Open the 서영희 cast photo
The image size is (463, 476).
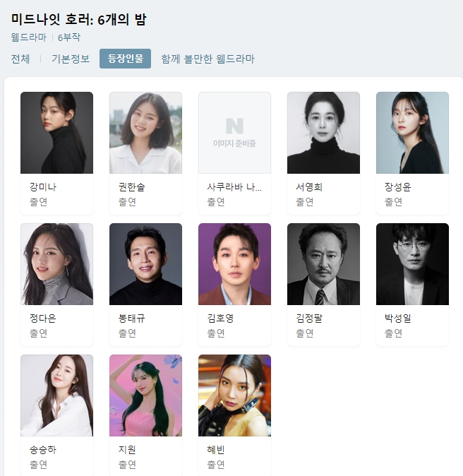(x=323, y=133)
